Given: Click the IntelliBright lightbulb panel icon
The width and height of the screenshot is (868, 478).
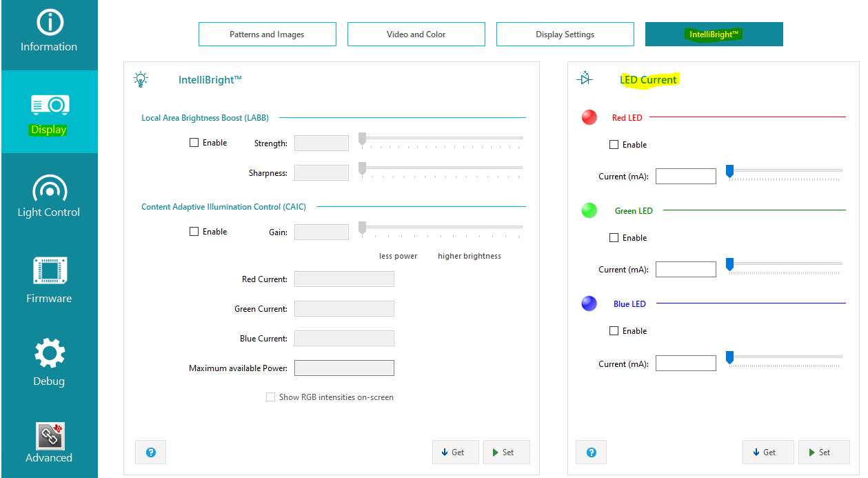Looking at the screenshot, I should pos(141,79).
